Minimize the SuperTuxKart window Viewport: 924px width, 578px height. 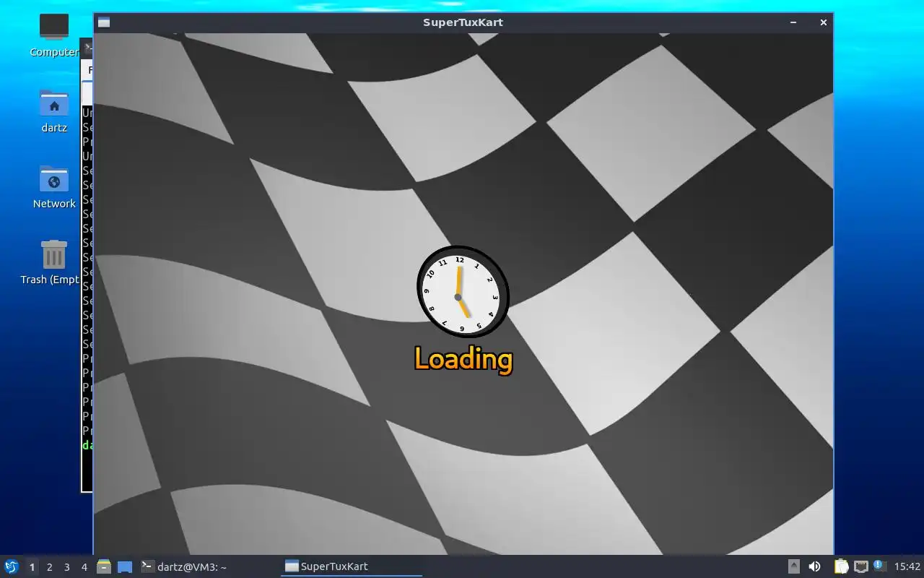point(793,22)
